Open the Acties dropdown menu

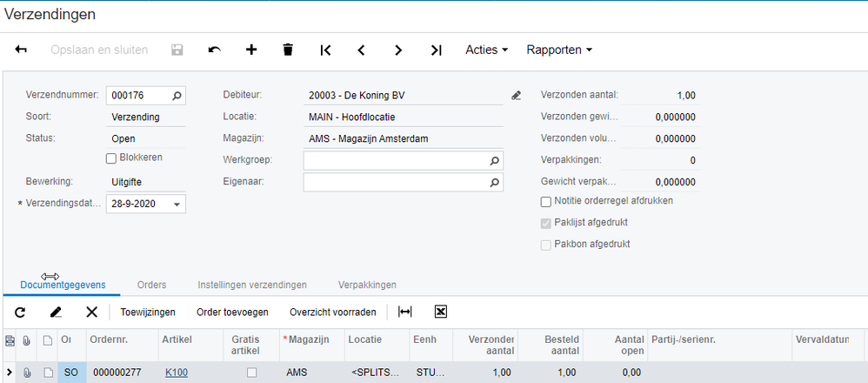tap(487, 50)
